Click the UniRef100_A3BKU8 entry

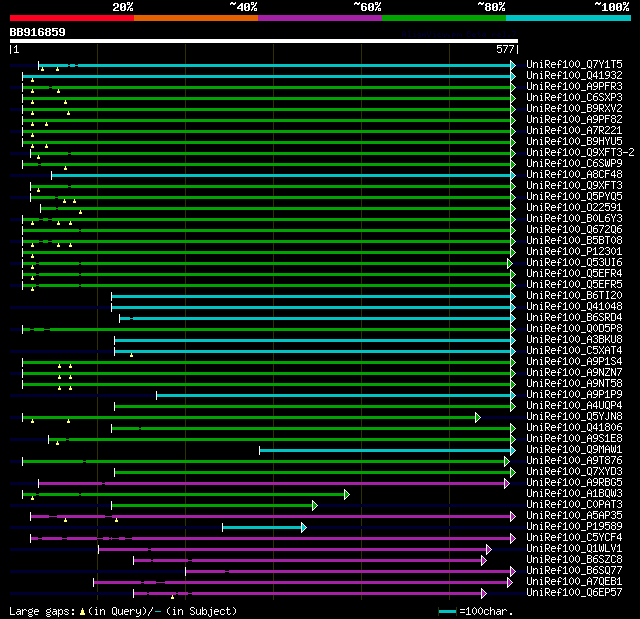(574, 340)
